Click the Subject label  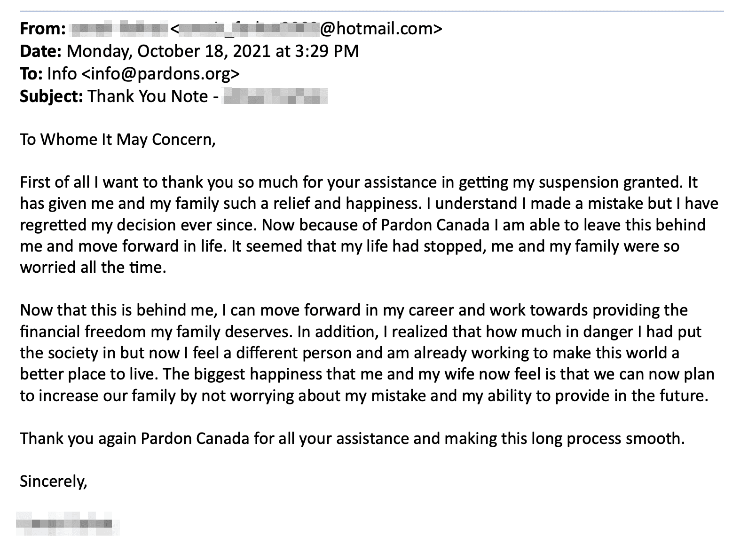coord(51,96)
